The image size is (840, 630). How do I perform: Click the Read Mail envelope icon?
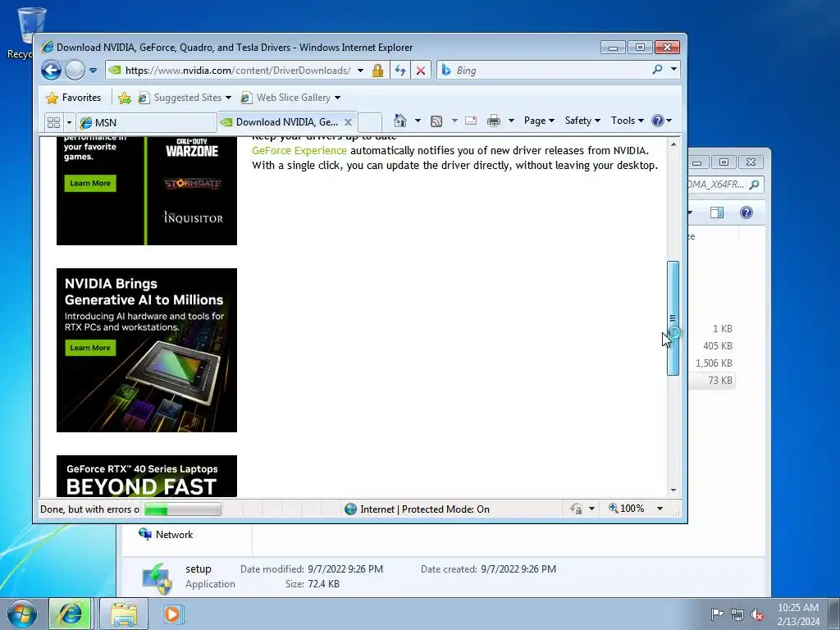pos(471,121)
